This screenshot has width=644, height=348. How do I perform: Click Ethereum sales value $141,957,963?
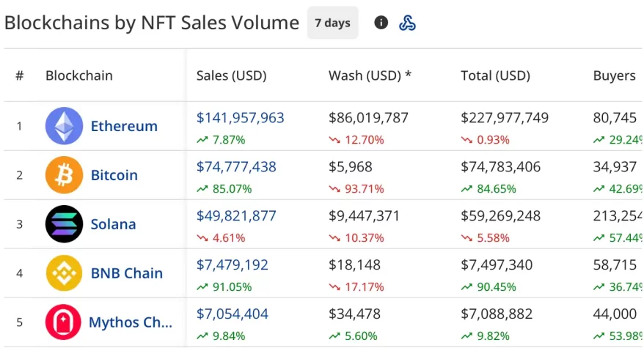[240, 118]
